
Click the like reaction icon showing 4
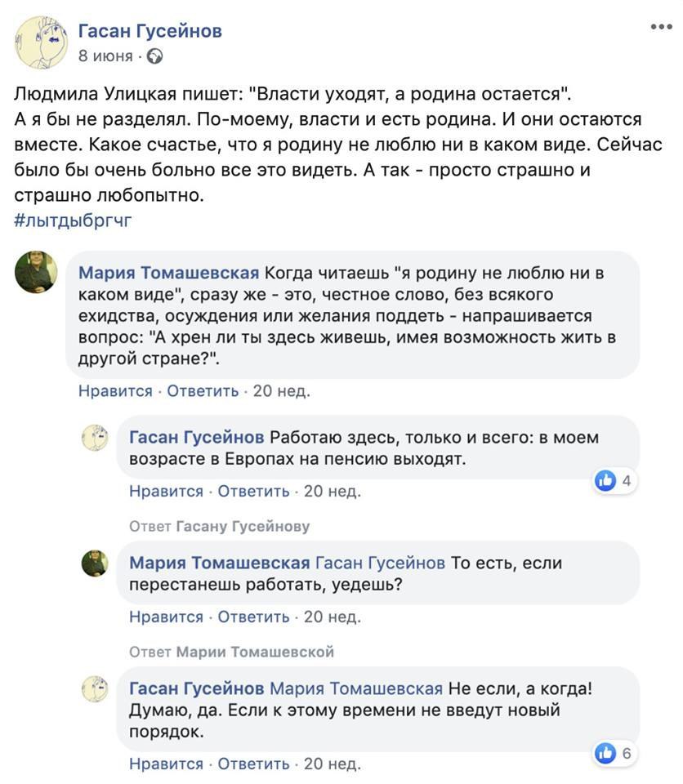[605, 481]
